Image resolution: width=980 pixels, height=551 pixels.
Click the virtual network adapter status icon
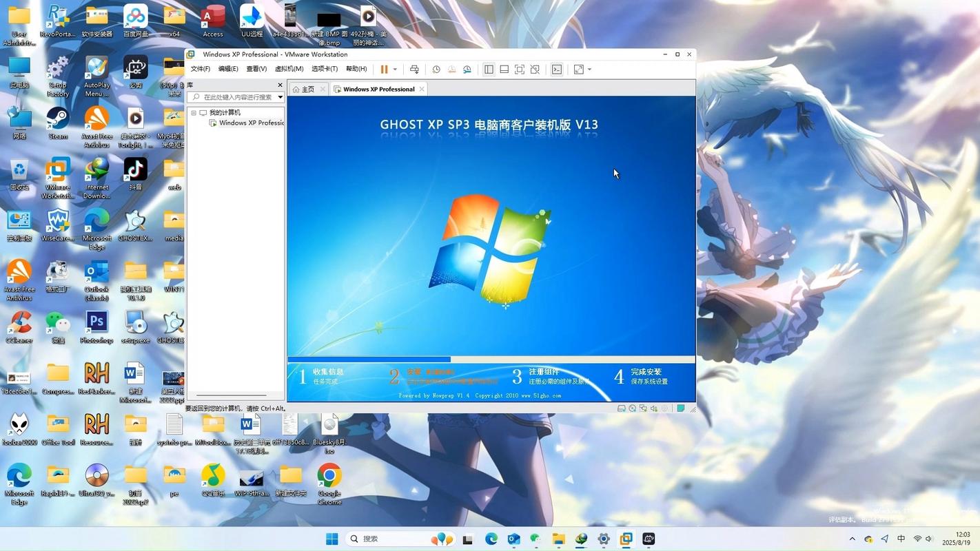pyautogui.click(x=642, y=408)
